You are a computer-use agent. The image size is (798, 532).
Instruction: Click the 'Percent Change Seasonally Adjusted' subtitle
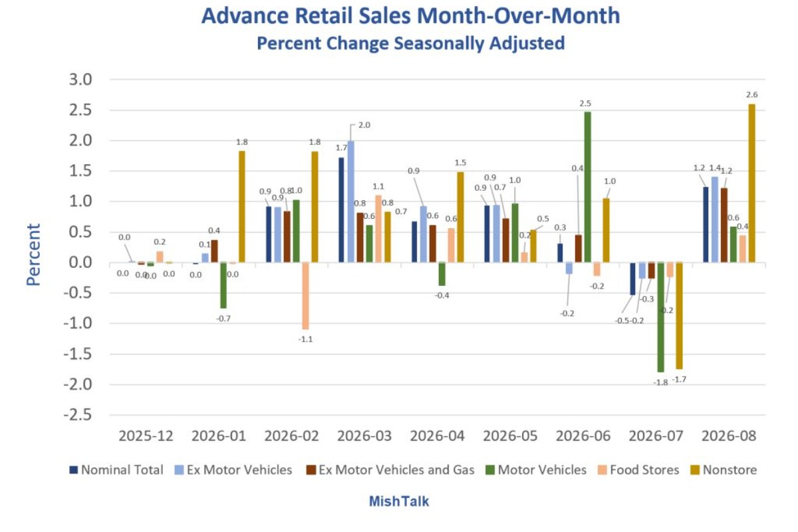(x=411, y=43)
